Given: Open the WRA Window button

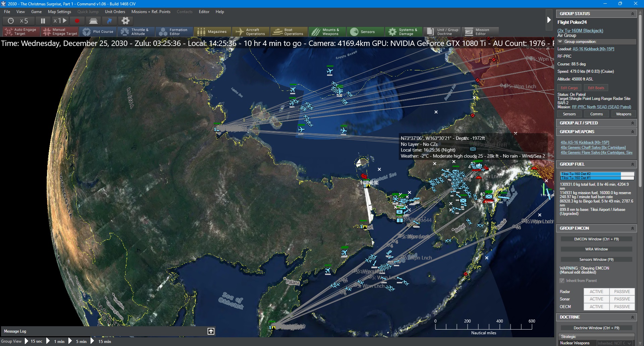Looking at the screenshot, I should pos(596,249).
